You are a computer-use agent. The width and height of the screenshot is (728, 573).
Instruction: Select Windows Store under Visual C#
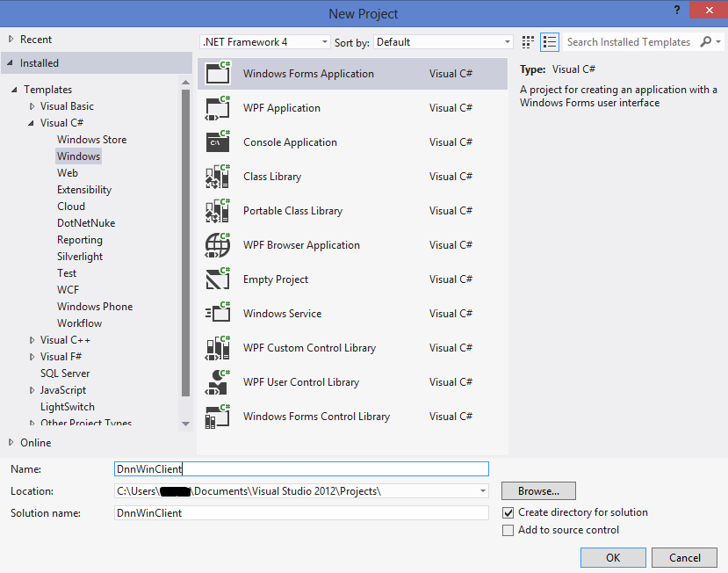92,140
